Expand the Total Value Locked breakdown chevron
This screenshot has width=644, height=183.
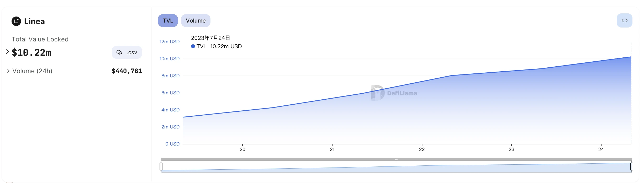[8, 52]
